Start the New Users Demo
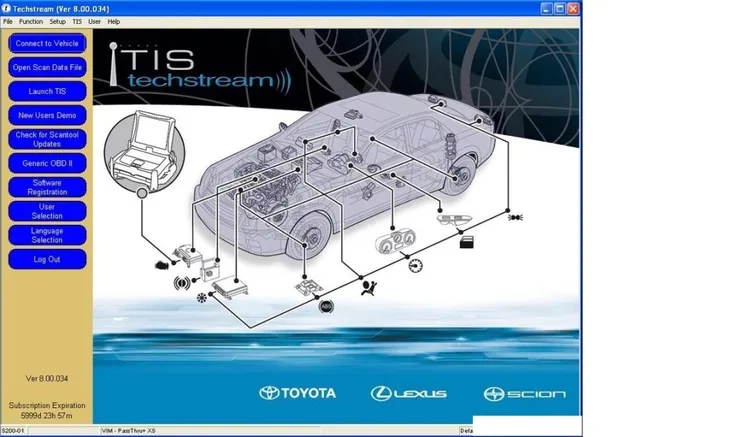The width and height of the screenshot is (730, 437). pos(47,115)
